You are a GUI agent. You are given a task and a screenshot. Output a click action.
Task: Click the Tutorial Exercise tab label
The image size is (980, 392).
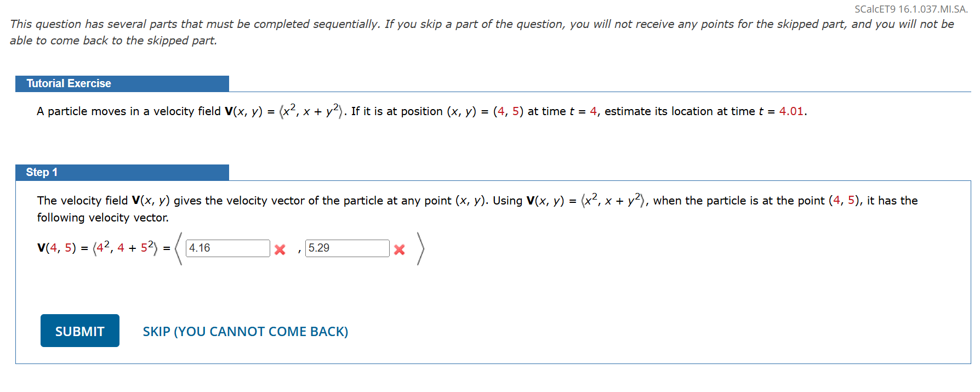[x=68, y=83]
